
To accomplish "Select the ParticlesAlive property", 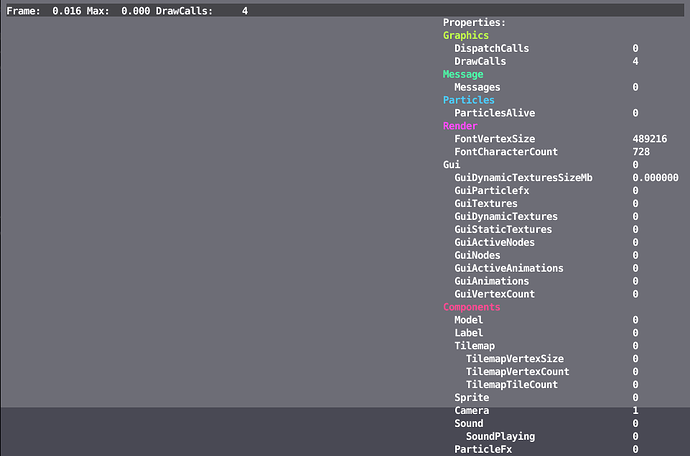I will pos(496,113).
